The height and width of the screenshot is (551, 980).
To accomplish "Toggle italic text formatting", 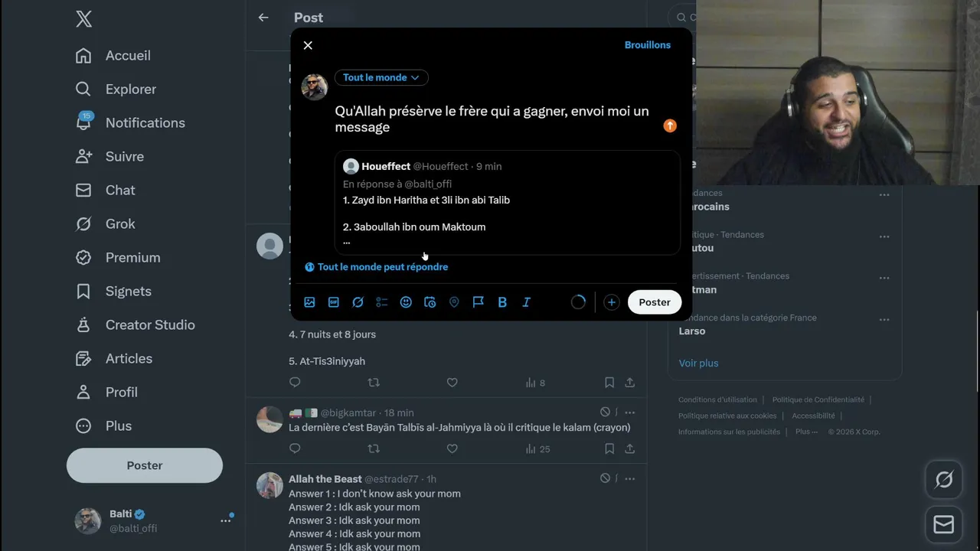I will coord(526,302).
